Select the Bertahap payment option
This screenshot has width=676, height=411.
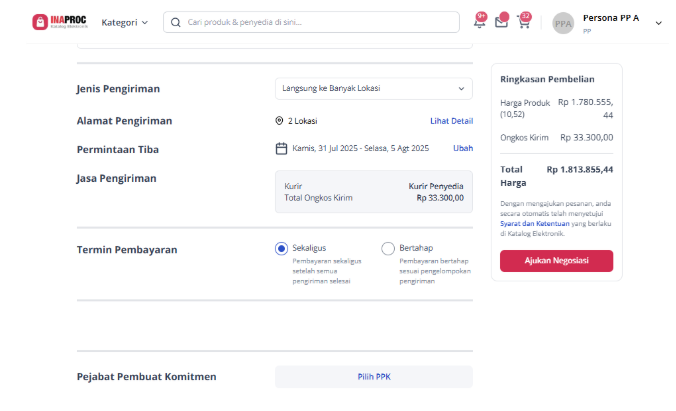tap(388, 248)
